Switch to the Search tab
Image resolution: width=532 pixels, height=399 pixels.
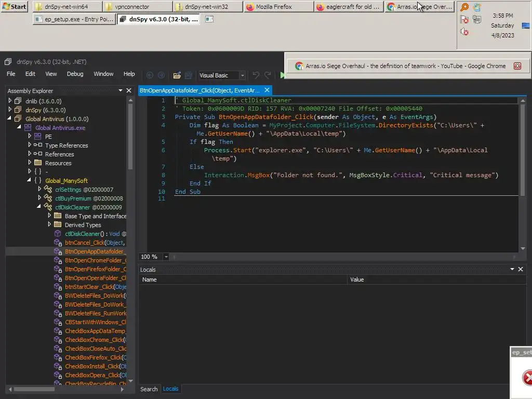coord(149,389)
